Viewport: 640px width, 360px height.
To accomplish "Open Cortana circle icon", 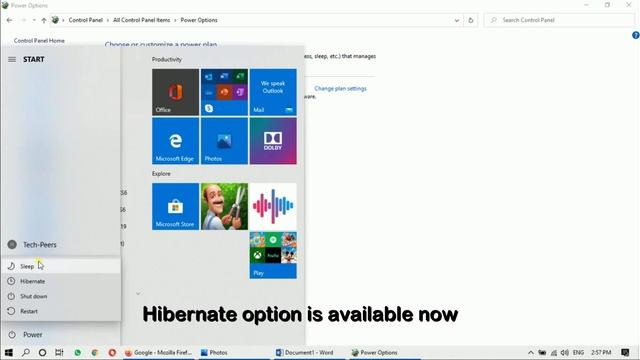I will [x=42, y=352].
